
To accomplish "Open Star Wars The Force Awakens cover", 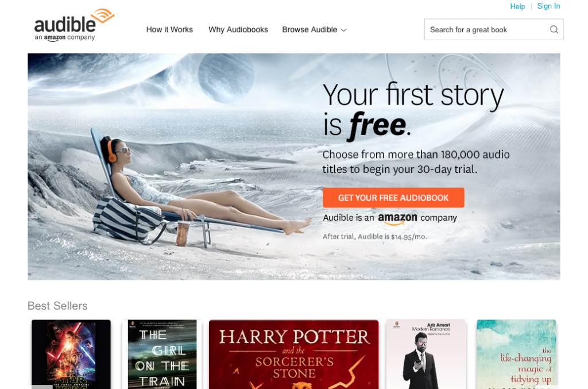I will point(71,354).
